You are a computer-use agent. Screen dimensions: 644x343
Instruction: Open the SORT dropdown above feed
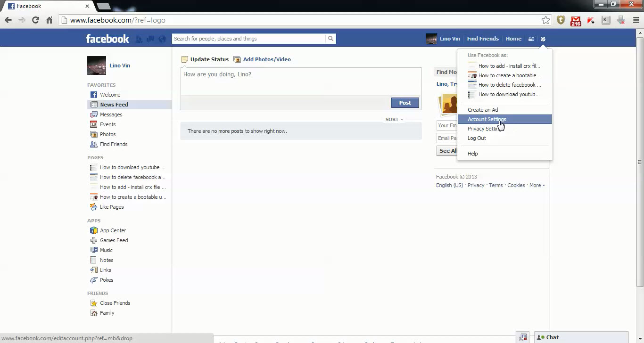tap(394, 119)
